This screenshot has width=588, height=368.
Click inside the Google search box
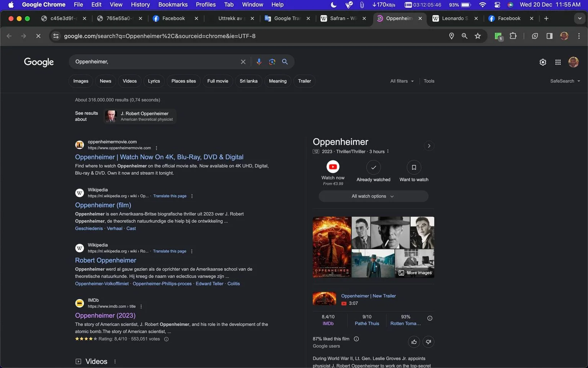[x=155, y=62]
